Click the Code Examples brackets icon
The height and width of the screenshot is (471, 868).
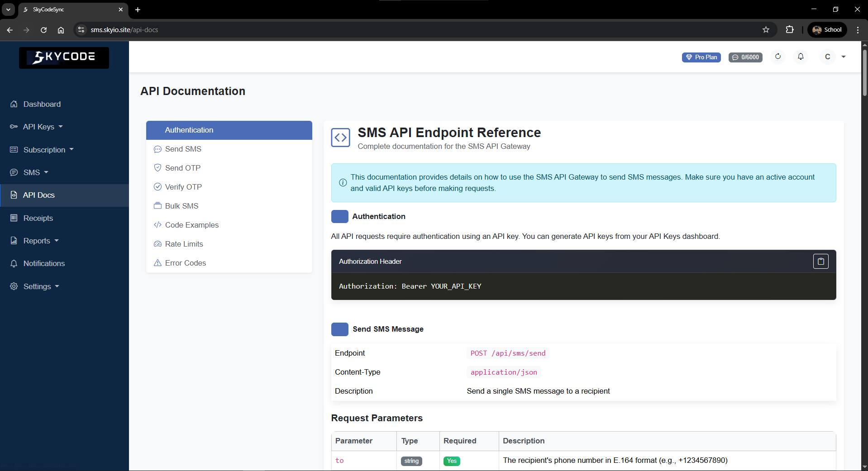[157, 225]
